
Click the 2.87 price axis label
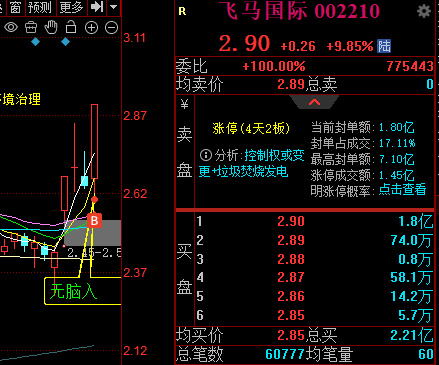point(135,116)
